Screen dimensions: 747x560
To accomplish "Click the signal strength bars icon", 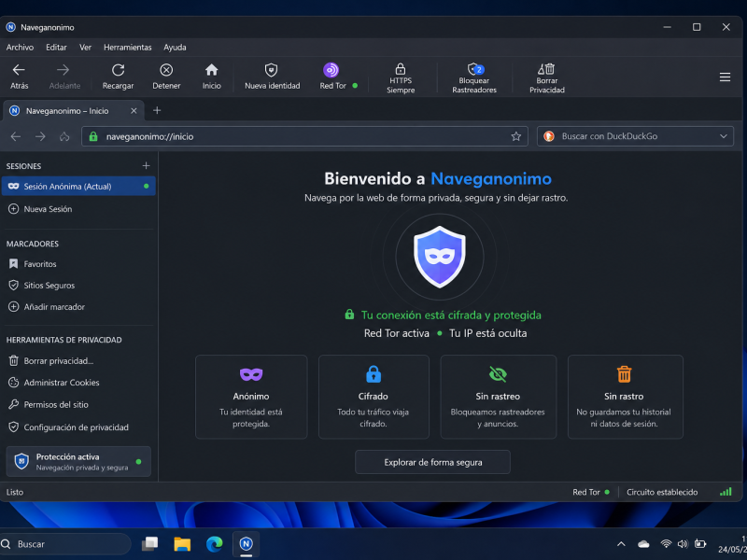I will click(726, 492).
